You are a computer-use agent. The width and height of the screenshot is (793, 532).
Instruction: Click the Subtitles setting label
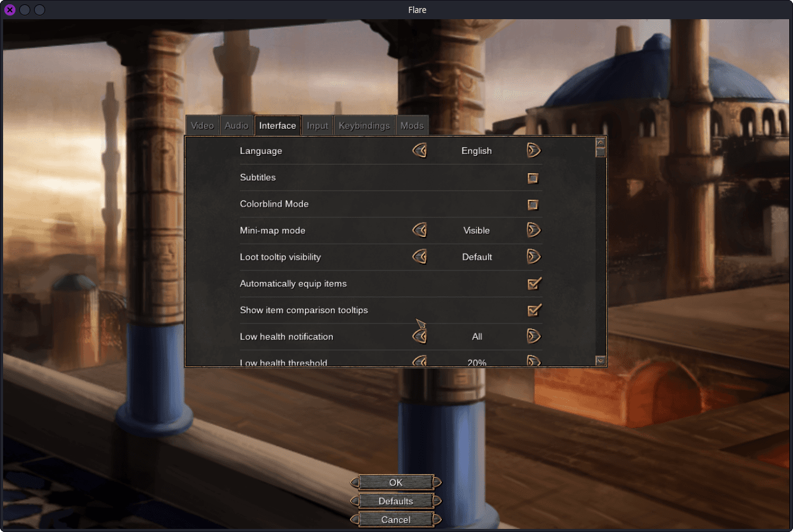[x=258, y=178]
